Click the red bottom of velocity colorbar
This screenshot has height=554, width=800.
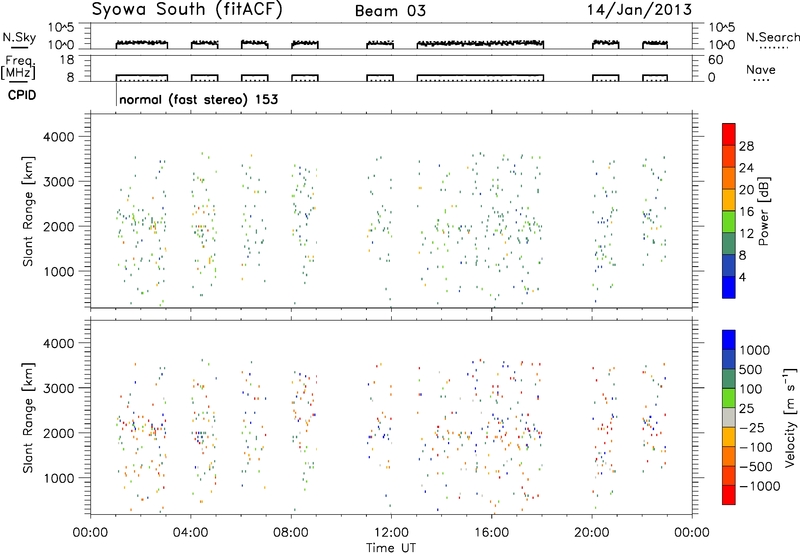(x=729, y=495)
